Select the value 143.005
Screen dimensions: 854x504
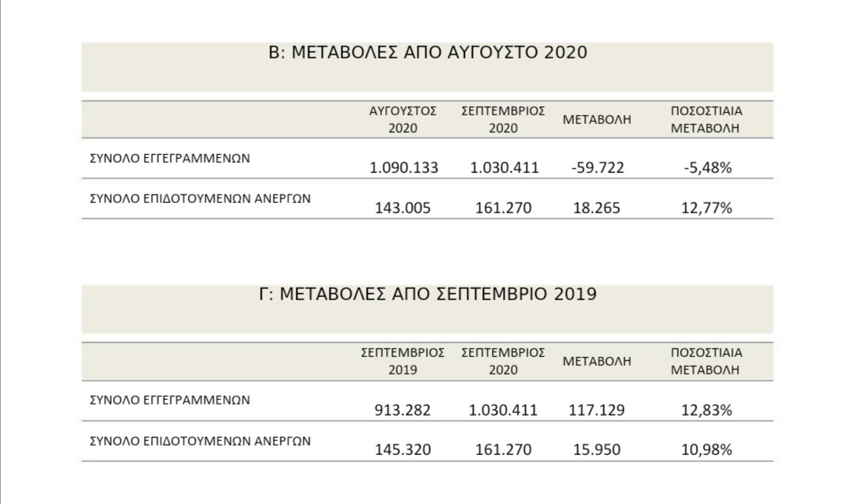403,209
